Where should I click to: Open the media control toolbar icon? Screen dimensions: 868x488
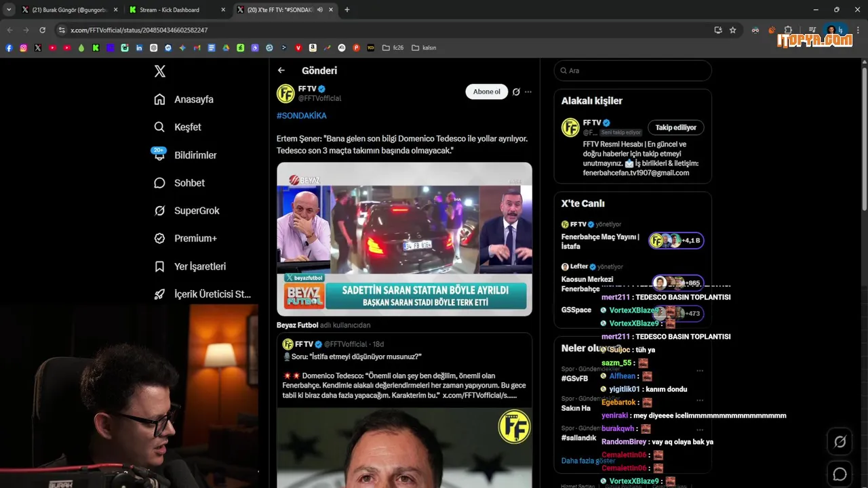pos(812,30)
